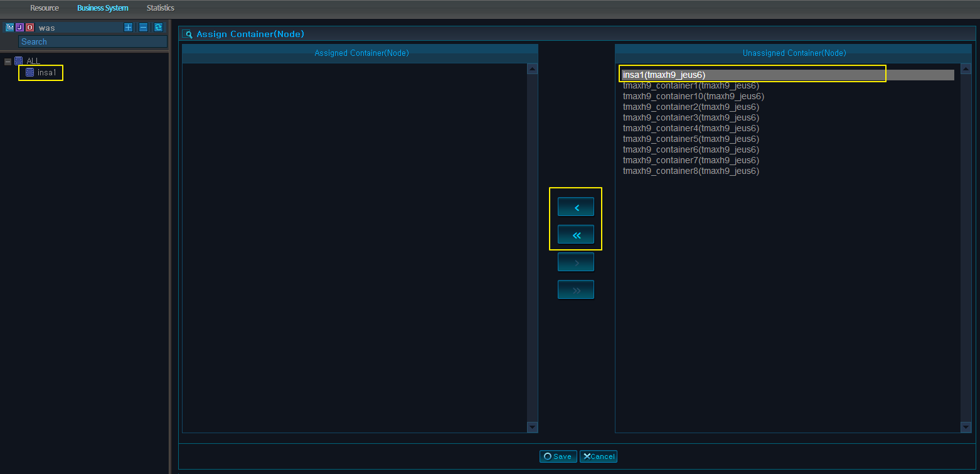
Task: Assign selected container with single left arrow
Action: point(576,207)
